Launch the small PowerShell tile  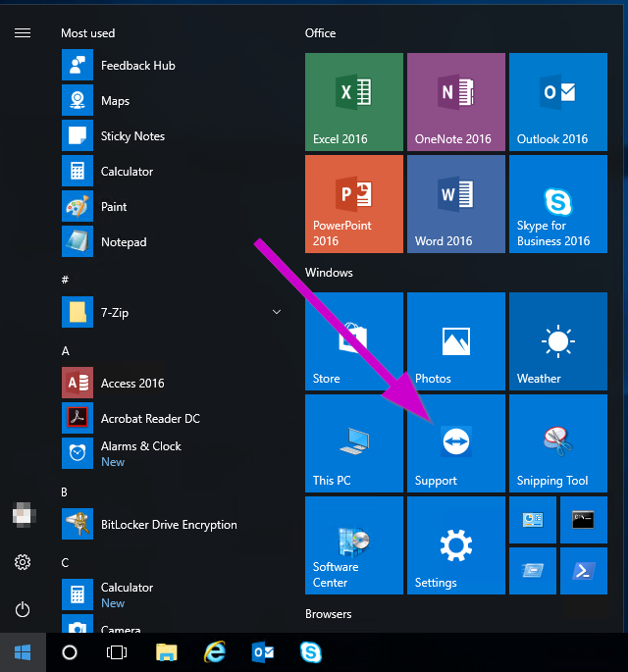point(584,571)
